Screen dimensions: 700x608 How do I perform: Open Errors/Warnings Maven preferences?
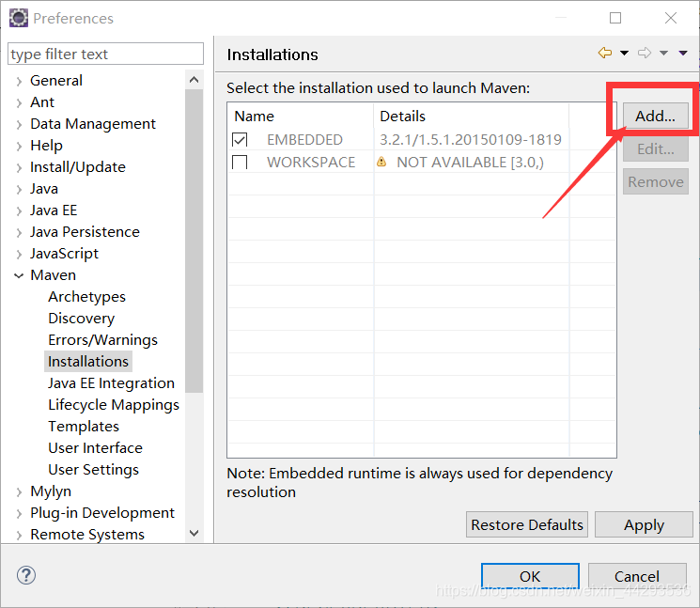(102, 340)
